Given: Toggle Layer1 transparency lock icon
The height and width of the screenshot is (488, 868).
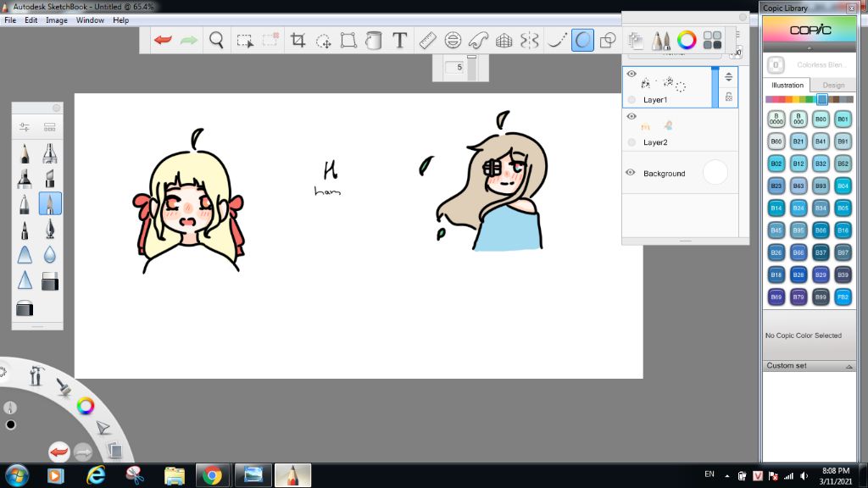Looking at the screenshot, I should 728,97.
